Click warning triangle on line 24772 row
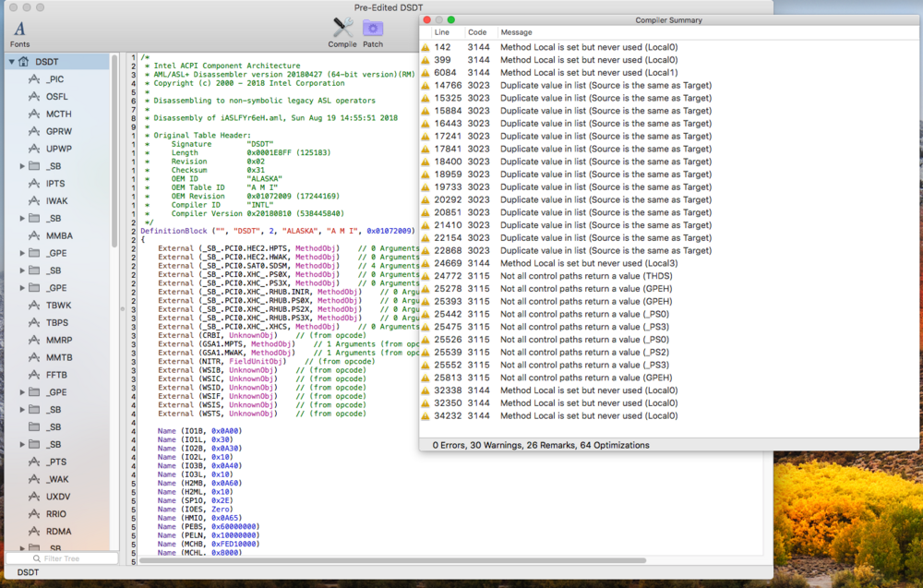The height and width of the screenshot is (588, 923). (x=426, y=276)
